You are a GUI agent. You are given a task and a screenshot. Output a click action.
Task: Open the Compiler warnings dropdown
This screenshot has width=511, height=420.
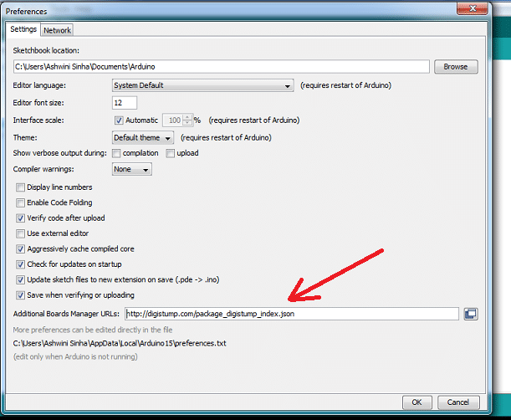[132, 170]
